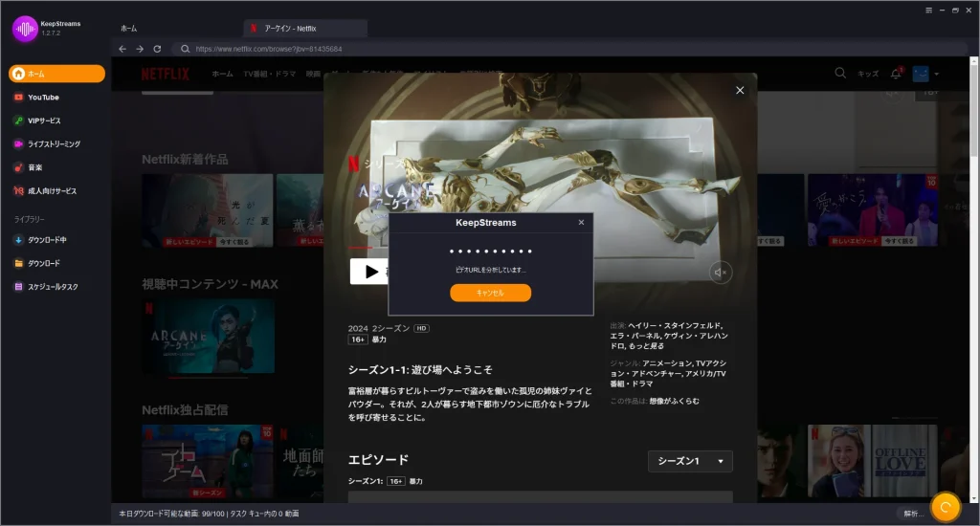This screenshot has height=526, width=980.
Task: Close the KeepStreams analysis dialog
Action: coord(581,223)
